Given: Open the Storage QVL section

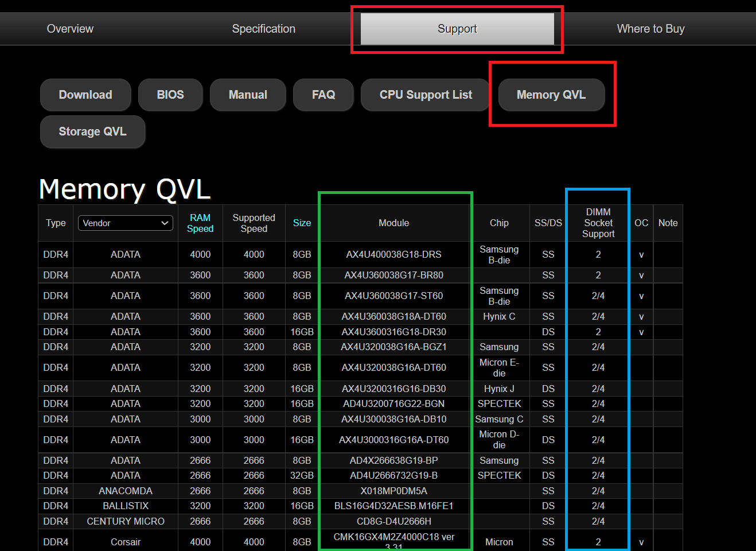Looking at the screenshot, I should (x=92, y=131).
